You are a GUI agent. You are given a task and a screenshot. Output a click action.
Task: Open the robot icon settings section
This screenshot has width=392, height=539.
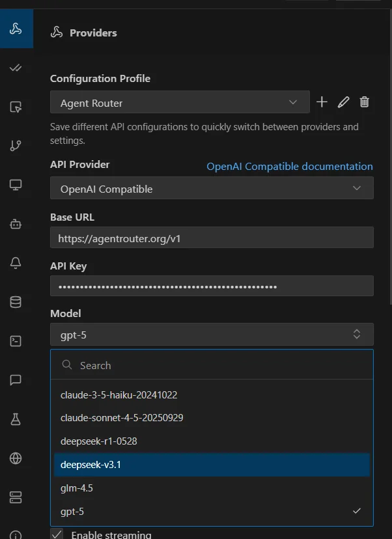click(x=16, y=223)
